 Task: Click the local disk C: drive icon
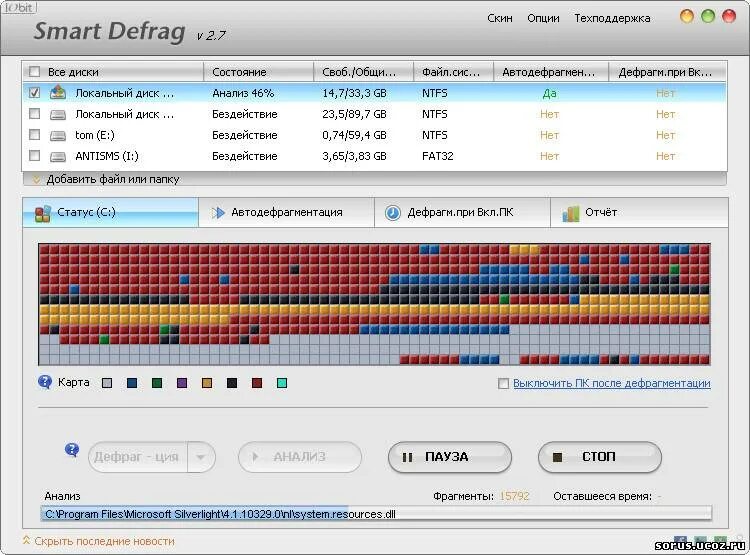(58, 92)
